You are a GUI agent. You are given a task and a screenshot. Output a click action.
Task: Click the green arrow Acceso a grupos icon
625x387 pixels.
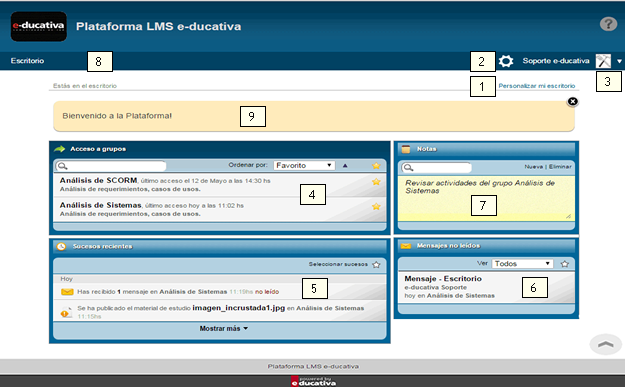click(59, 149)
